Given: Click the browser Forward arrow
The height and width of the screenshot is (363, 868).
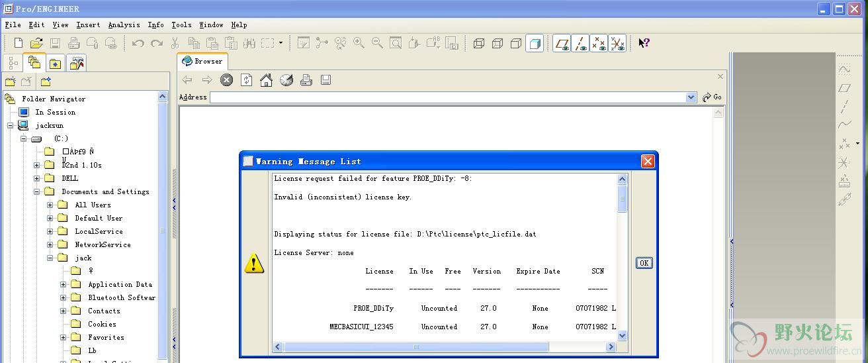Looking at the screenshot, I should [206, 80].
